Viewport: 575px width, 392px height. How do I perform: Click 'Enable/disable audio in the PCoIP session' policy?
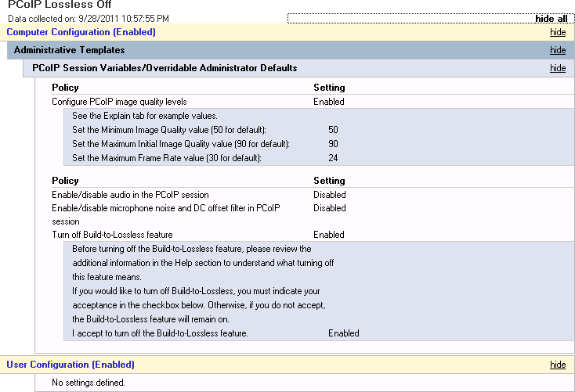(130, 195)
